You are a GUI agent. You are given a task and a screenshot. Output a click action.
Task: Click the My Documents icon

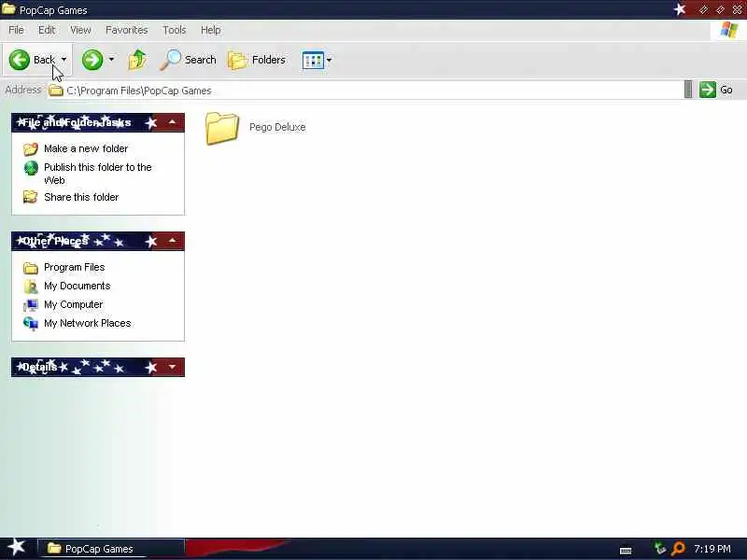point(31,287)
